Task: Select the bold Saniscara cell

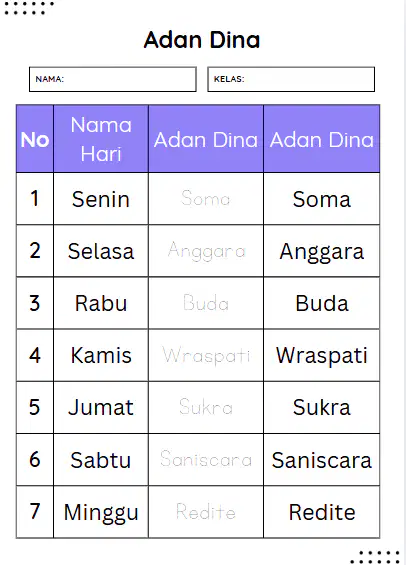Action: click(x=321, y=459)
